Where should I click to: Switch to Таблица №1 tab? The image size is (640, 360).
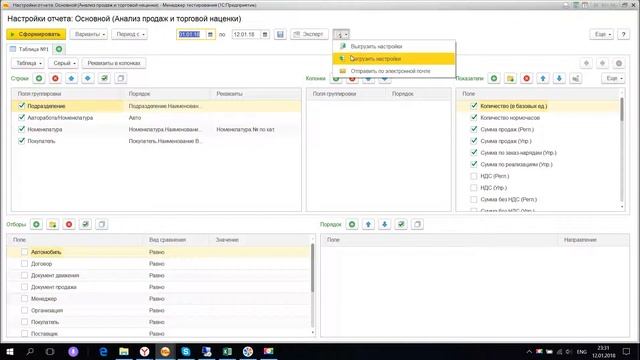point(29,49)
